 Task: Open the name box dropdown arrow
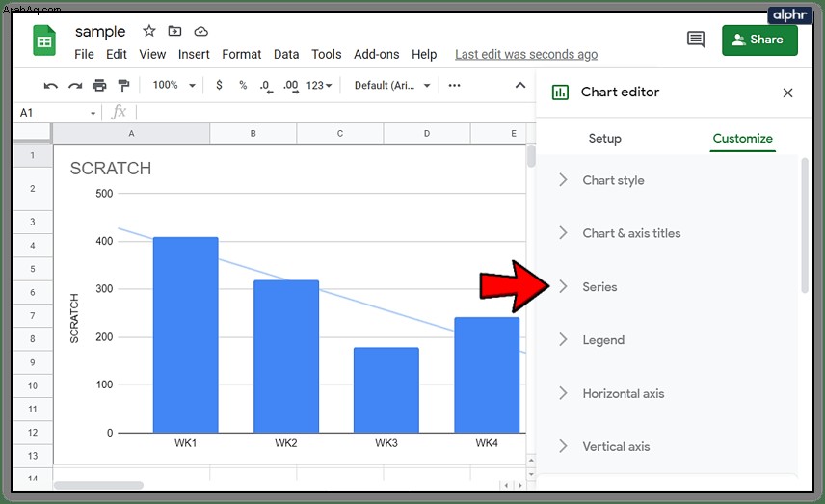click(93, 113)
